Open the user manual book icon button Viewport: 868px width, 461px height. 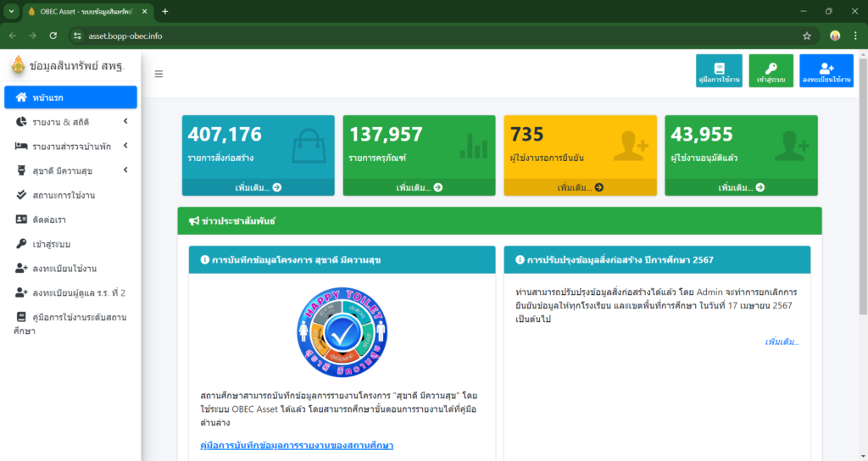click(x=719, y=71)
